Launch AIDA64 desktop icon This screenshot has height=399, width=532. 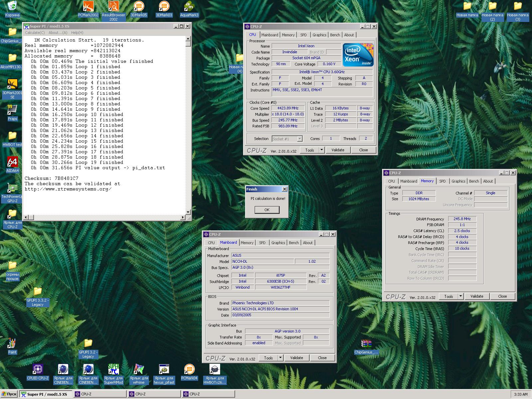point(12,165)
